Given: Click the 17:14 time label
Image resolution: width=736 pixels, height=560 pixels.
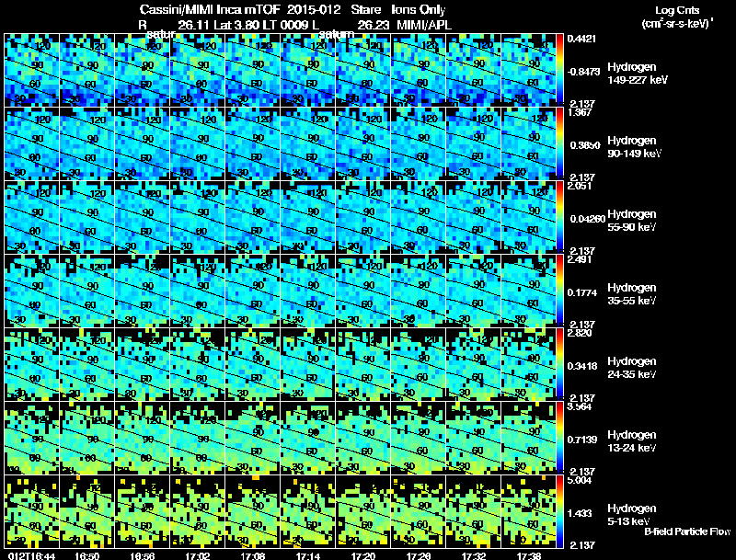Looking at the screenshot, I should tap(308, 556).
